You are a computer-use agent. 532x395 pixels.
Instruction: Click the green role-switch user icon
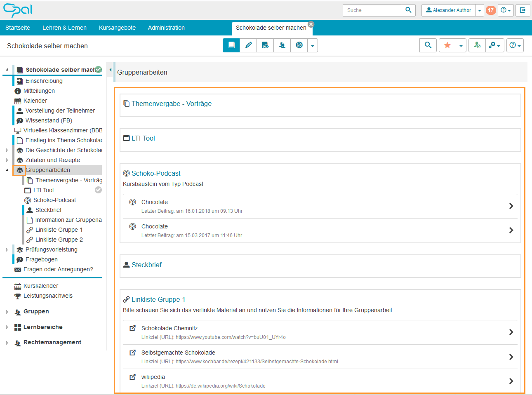coord(477,45)
